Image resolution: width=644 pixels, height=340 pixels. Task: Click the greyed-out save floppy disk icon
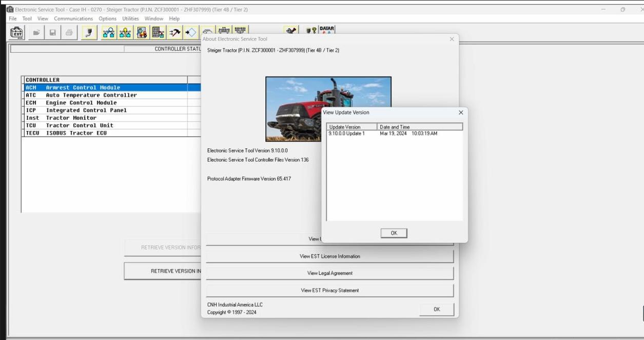coord(53,33)
